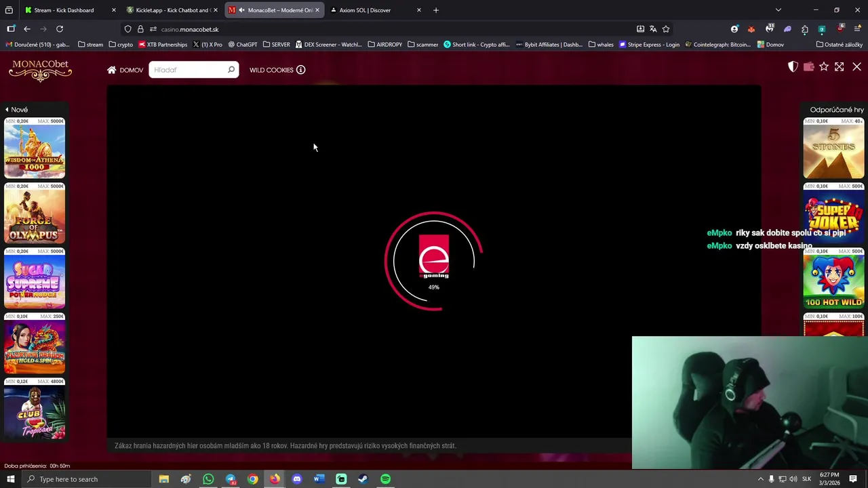This screenshot has width=868, height=488.
Task: Open the Windows Start menu
Action: (x=10, y=479)
